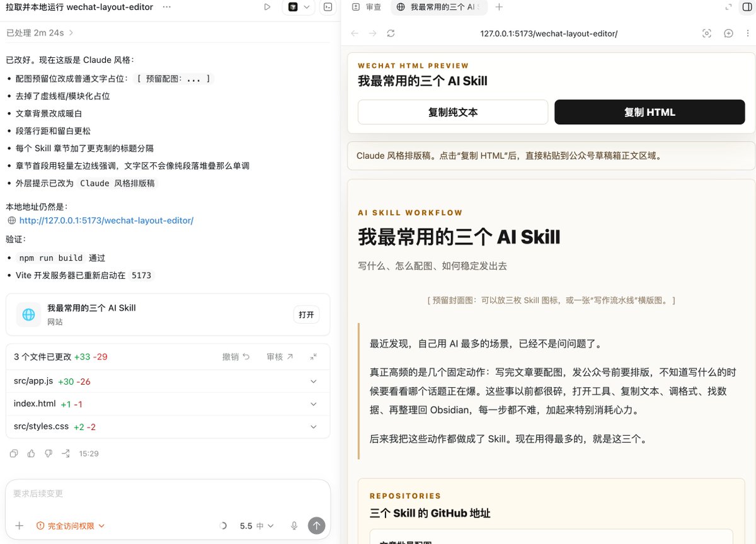The width and height of the screenshot is (756, 544).
Task: Click the 127.0.0.1:5173 address bar
Action: coord(548,33)
